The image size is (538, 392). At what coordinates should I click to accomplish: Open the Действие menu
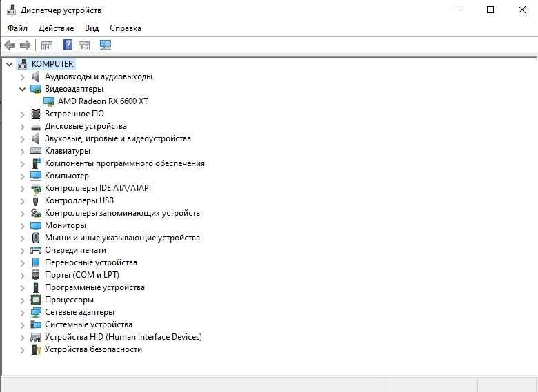57,28
